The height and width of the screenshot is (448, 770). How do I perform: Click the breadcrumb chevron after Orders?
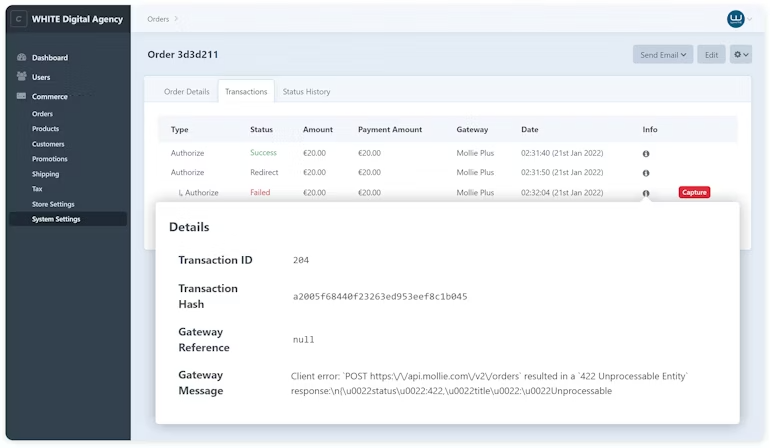coord(176,19)
